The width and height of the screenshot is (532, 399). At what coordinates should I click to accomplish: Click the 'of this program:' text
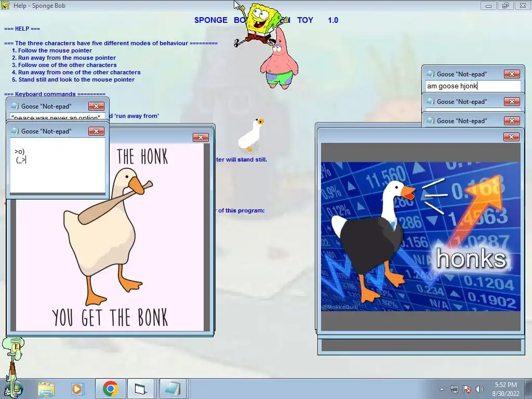241,210
